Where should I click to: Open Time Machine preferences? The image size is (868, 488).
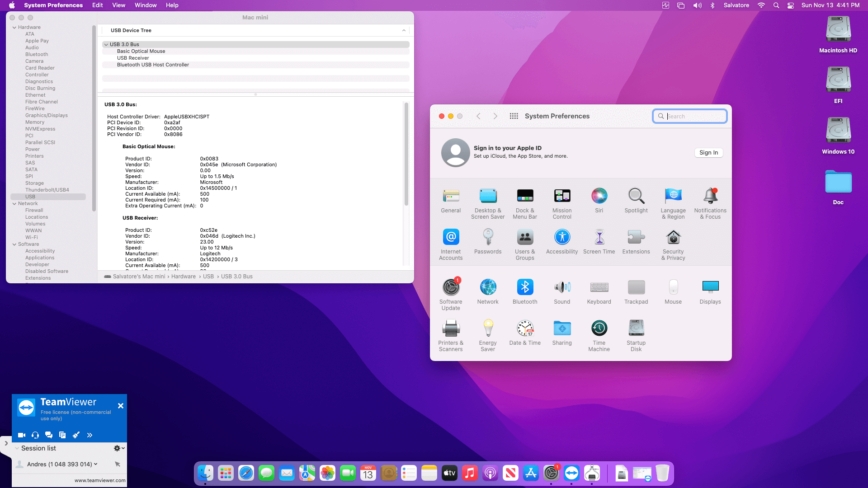[x=599, y=336]
